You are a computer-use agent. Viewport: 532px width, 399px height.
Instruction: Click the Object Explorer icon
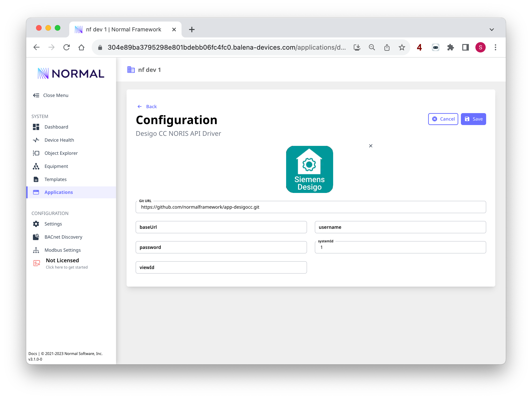[x=36, y=153]
